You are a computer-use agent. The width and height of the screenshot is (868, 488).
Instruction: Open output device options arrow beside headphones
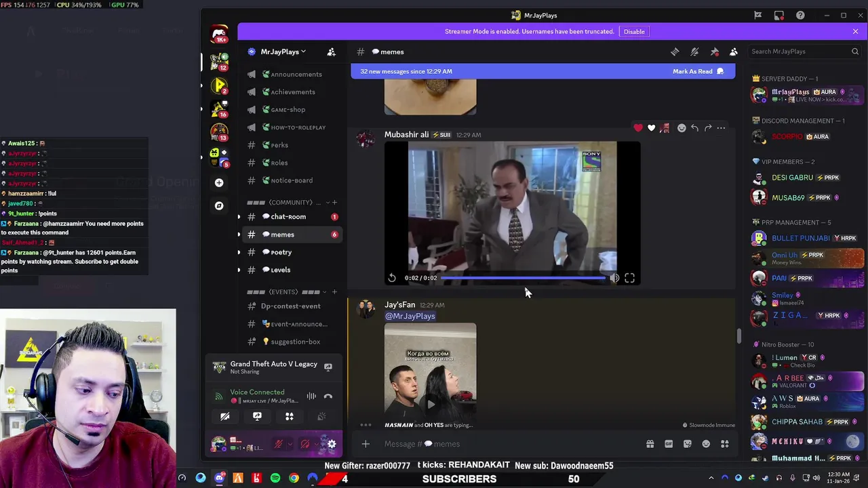pos(317,445)
